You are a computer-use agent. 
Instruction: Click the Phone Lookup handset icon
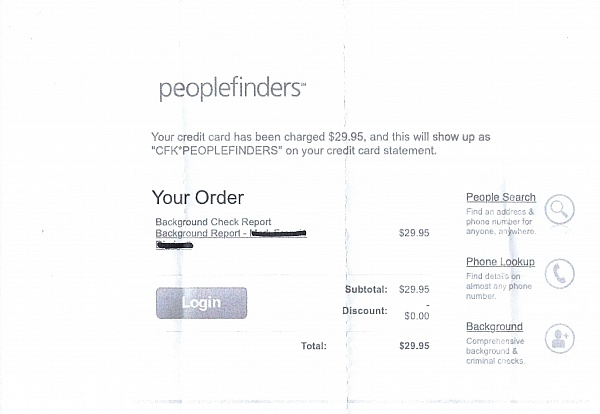tap(560, 273)
